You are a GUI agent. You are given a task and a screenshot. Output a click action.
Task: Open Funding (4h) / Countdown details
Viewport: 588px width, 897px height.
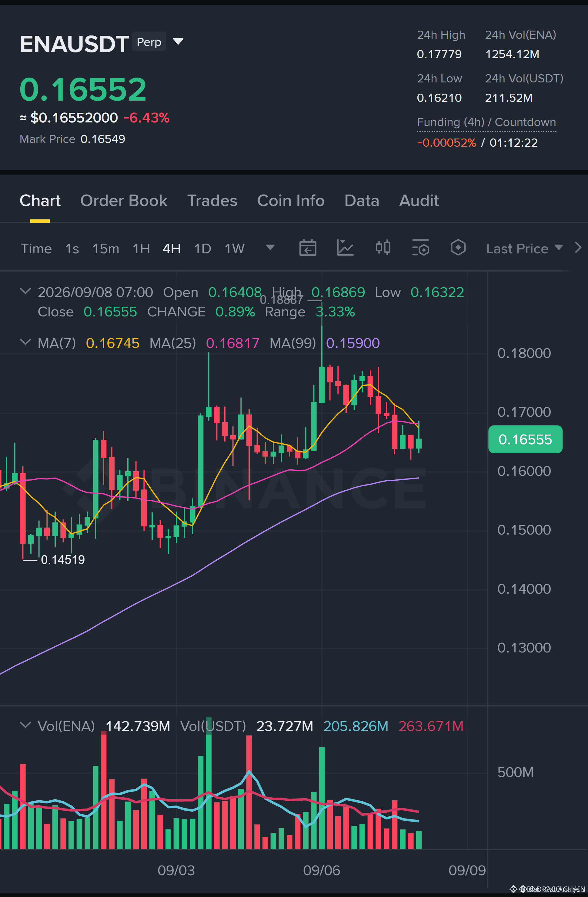click(x=486, y=122)
